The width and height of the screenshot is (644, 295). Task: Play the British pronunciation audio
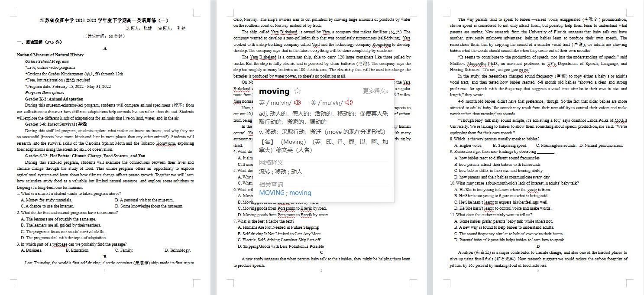click(298, 103)
